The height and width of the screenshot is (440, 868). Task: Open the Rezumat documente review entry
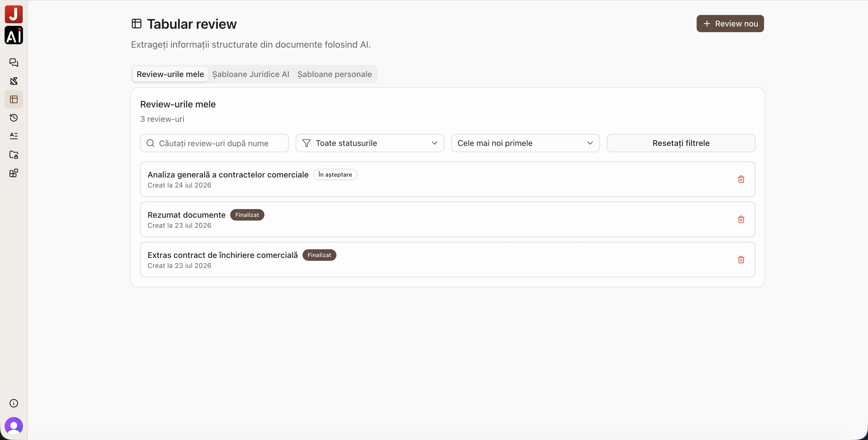point(447,219)
